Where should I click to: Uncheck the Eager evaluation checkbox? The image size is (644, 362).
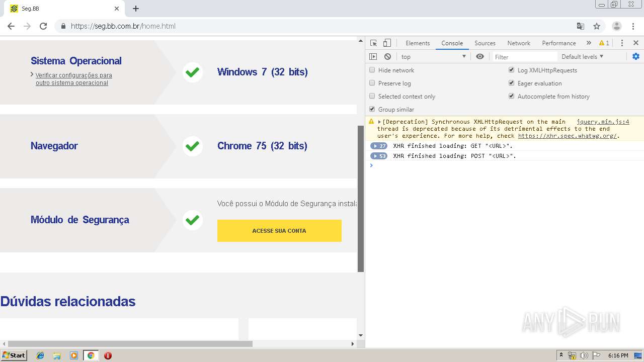pos(512,83)
